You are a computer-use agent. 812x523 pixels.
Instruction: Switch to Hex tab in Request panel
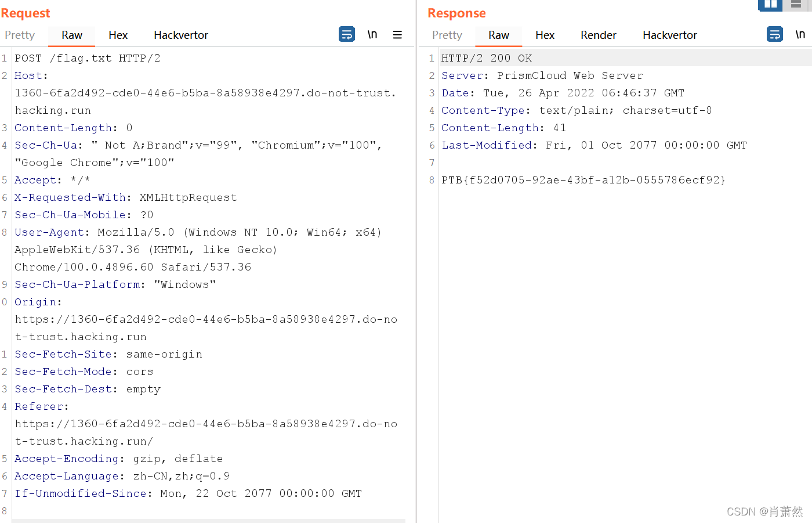click(x=118, y=35)
